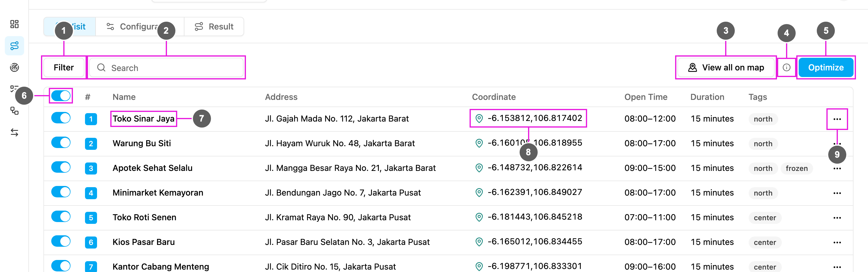Viewport: 868px width, 272px height.
Task: Select the Visit tab
Action: (70, 26)
